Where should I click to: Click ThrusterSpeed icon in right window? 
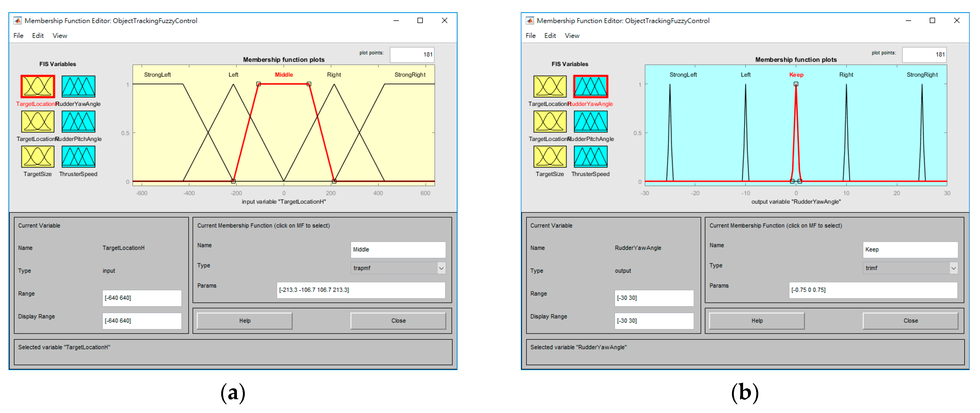591,157
